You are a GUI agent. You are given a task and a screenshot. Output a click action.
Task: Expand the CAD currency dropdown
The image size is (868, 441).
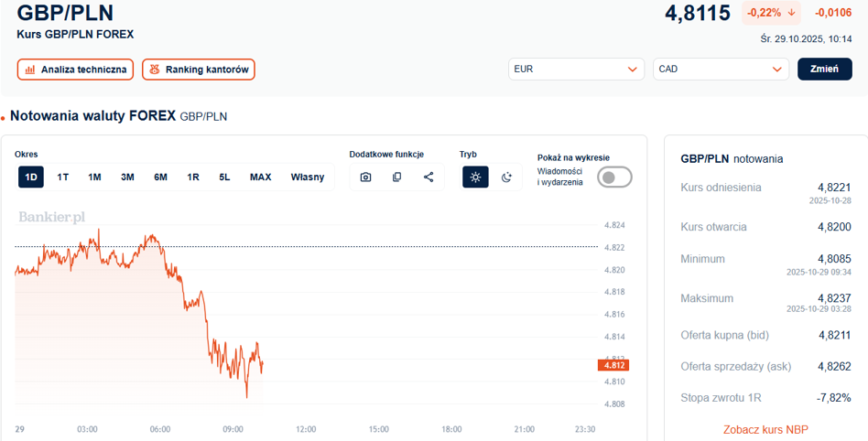[x=720, y=69]
